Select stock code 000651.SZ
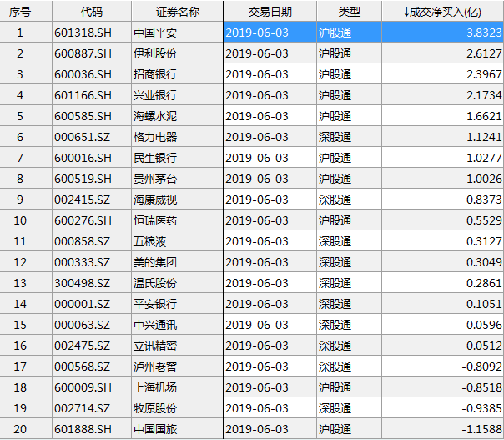Viewport: 504px width, 440px height. click(x=92, y=137)
